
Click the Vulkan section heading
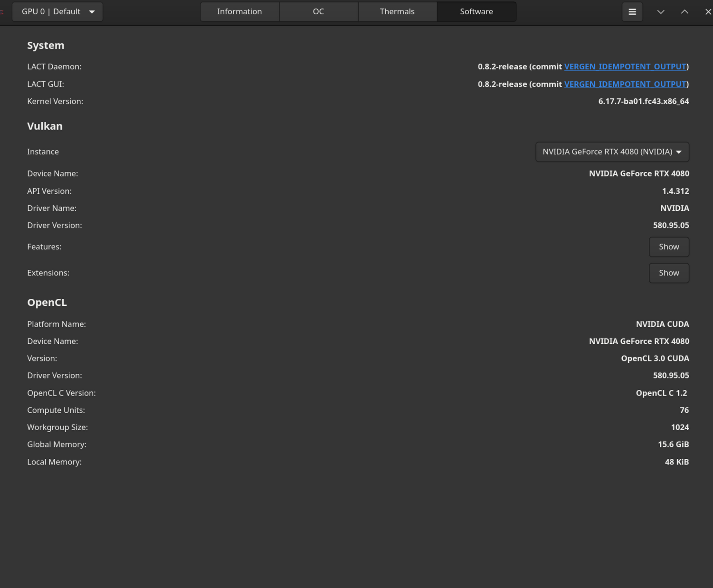[x=45, y=126]
